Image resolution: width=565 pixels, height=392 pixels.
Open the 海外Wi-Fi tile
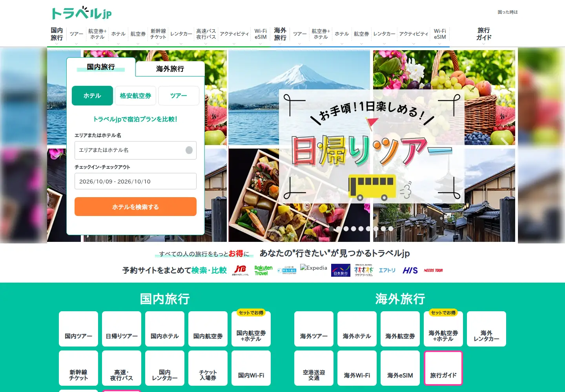coord(357,368)
